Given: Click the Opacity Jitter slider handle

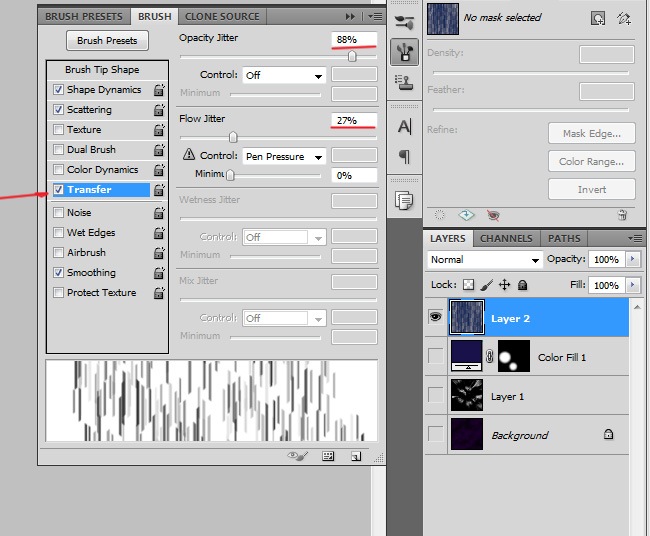Looking at the screenshot, I should pyautogui.click(x=351, y=57).
